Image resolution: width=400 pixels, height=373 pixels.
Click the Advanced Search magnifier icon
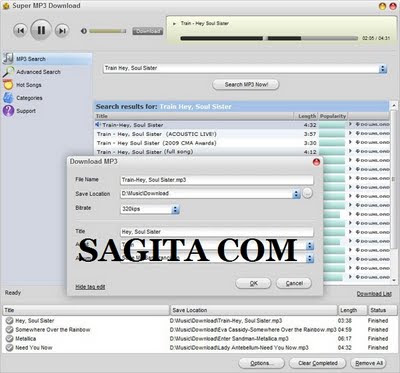tap(8, 71)
